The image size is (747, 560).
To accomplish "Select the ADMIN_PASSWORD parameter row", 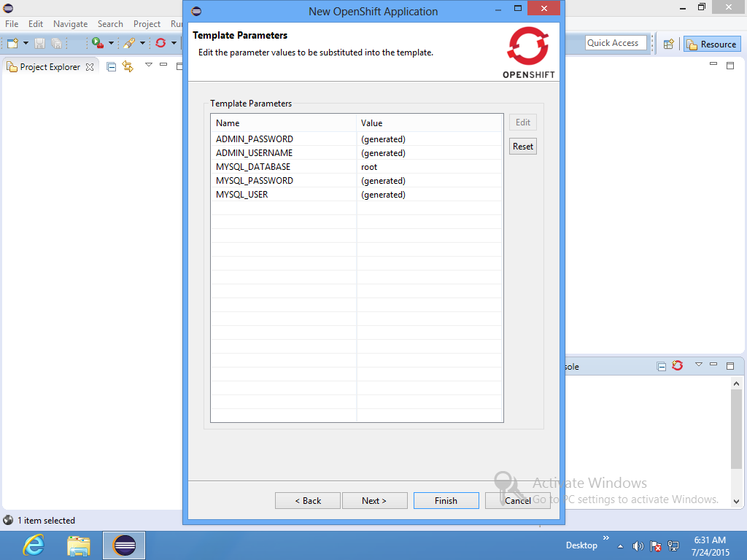I will tap(357, 139).
